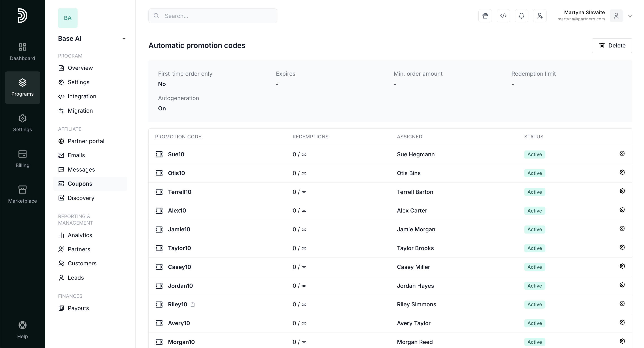Open notifications bell icon
Viewport: 644px width, 348px height.
point(521,16)
